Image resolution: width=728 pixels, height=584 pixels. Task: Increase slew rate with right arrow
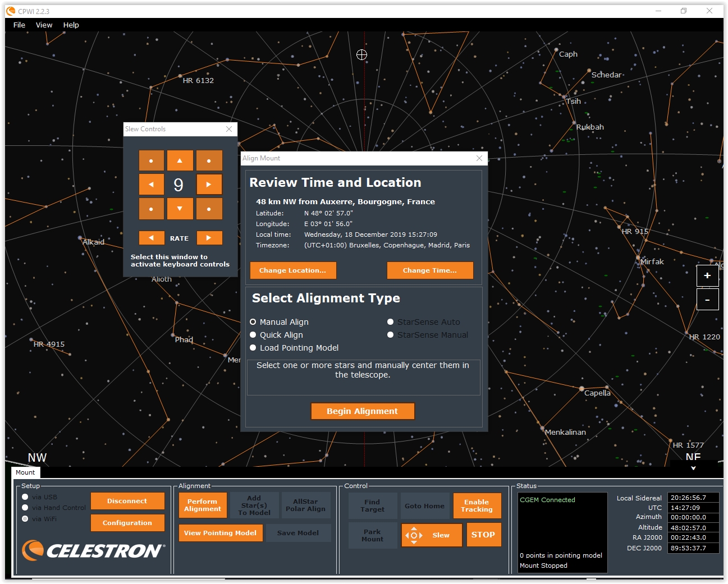tap(209, 238)
